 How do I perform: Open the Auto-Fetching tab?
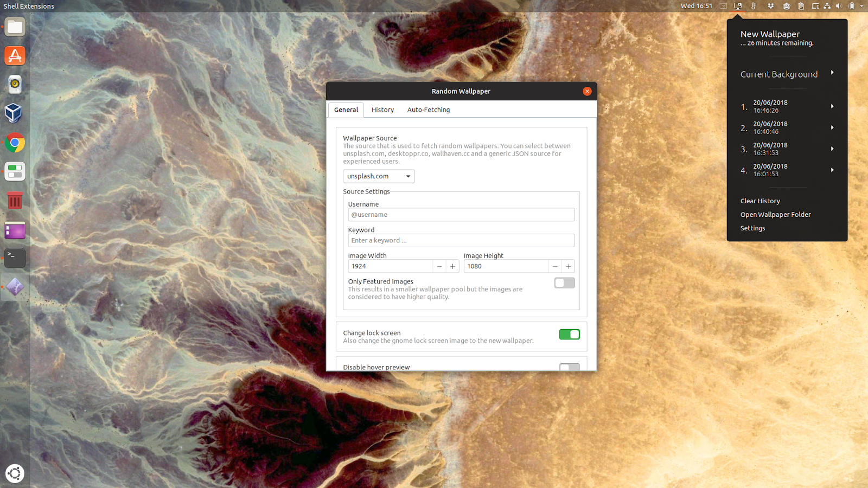(428, 110)
